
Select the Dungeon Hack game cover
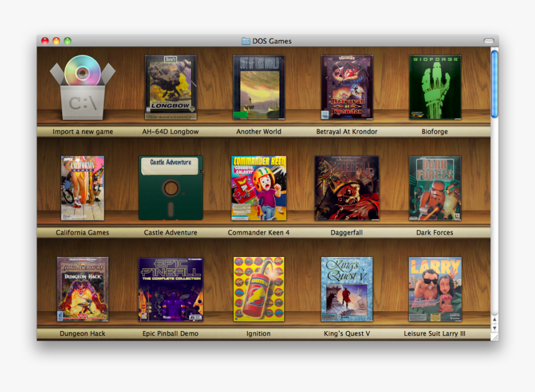[83, 289]
